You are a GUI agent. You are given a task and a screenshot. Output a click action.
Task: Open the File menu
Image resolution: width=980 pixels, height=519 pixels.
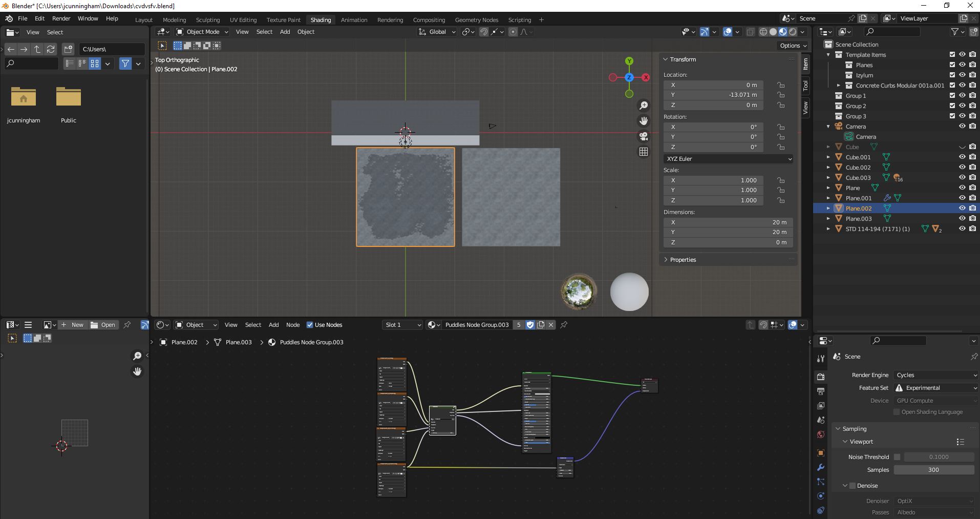tap(23, 18)
